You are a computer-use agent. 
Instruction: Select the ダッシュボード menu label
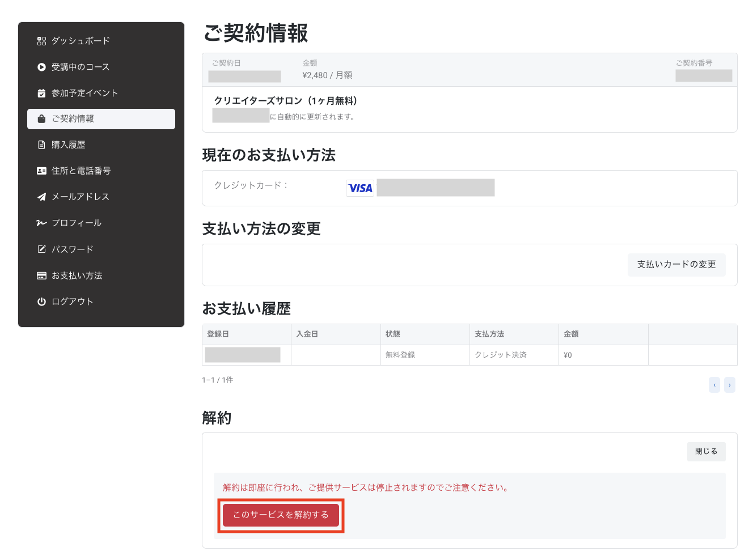(x=81, y=41)
